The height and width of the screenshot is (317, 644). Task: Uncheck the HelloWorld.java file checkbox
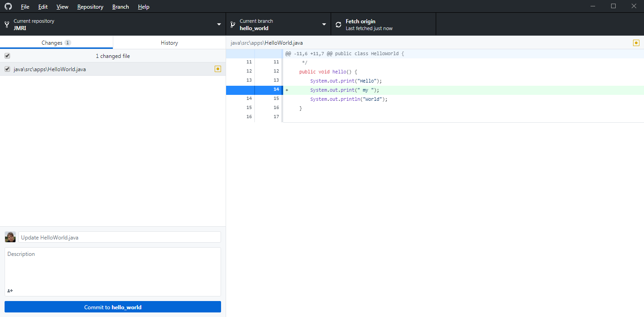point(7,69)
